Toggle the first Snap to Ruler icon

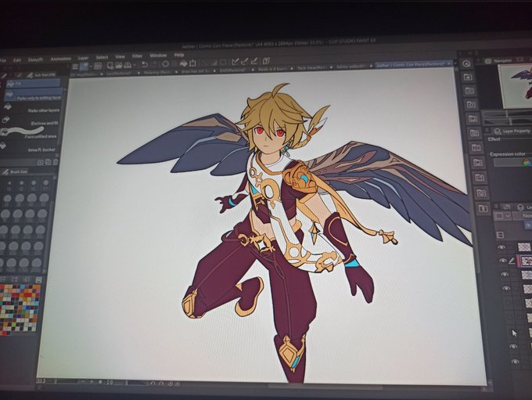coord(235,62)
